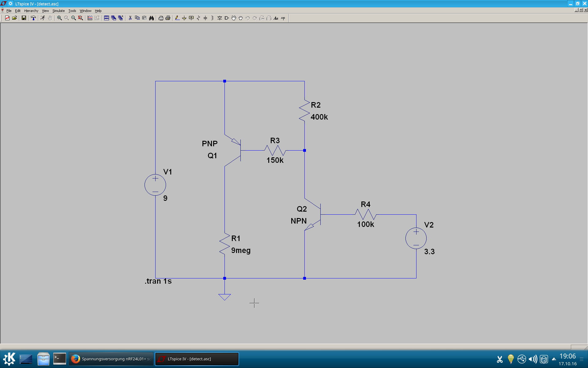This screenshot has width=588, height=368.
Task: Click the Run simulation icon
Action: (43, 18)
